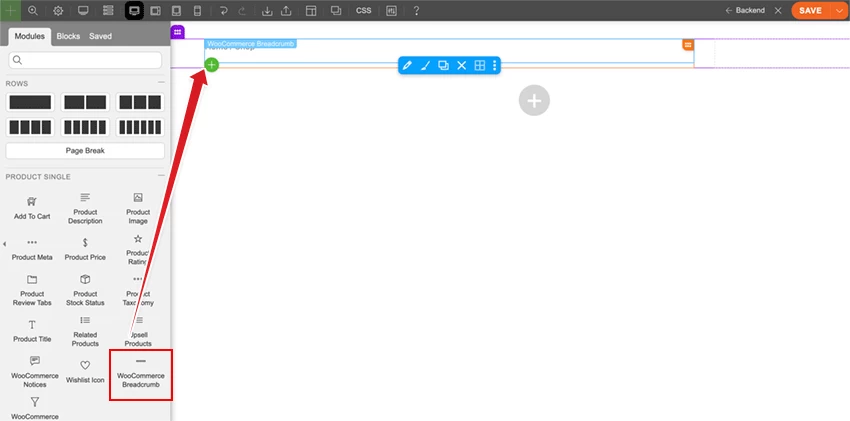Open grid options in blue toolbar
This screenshot has width=850, height=421.
pos(480,66)
